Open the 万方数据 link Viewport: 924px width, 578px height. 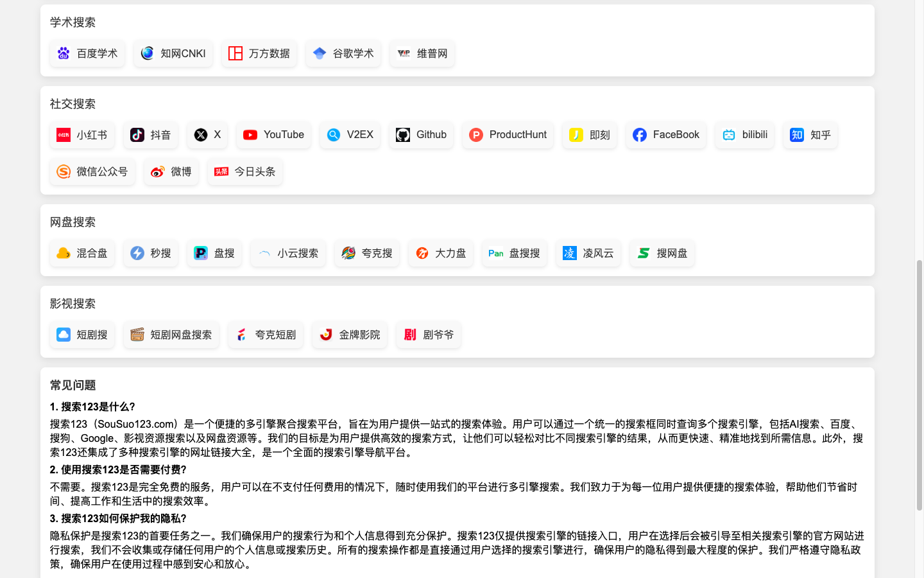pyautogui.click(x=259, y=53)
